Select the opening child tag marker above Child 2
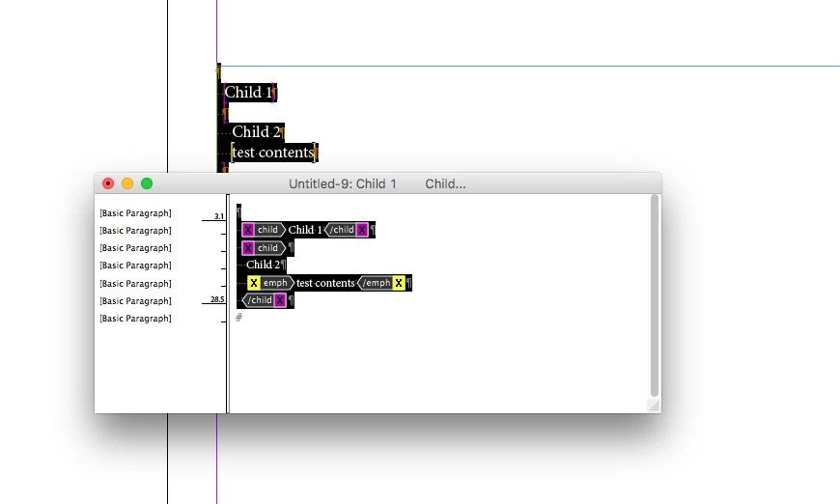 (263, 248)
